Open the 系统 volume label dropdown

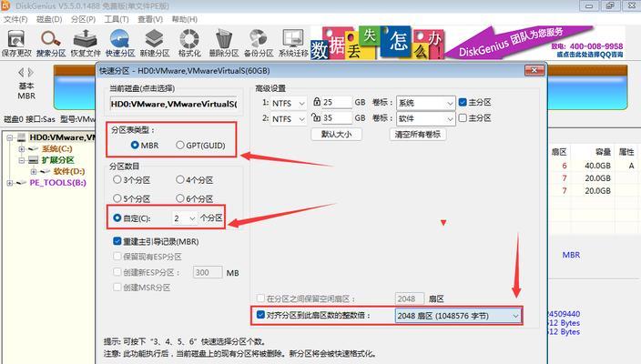[425, 103]
